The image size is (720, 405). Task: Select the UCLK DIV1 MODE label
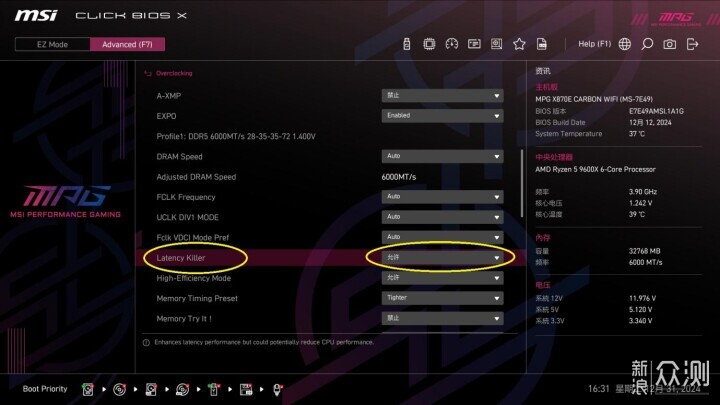[x=187, y=217]
